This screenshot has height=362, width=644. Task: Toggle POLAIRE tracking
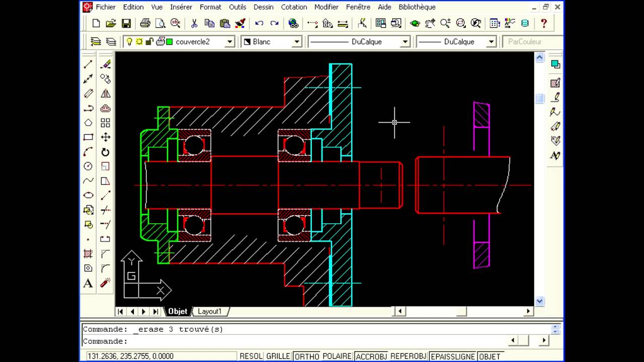point(337,356)
